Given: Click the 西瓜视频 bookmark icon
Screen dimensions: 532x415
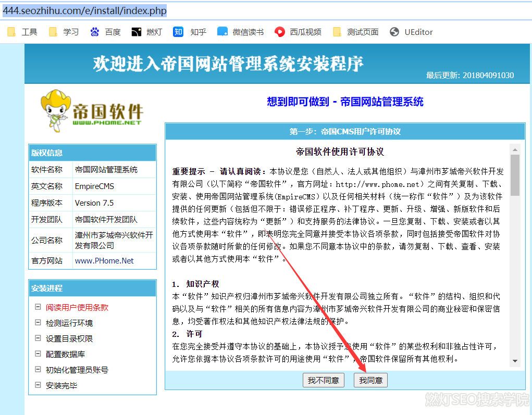Looking at the screenshot, I should click(280, 32).
